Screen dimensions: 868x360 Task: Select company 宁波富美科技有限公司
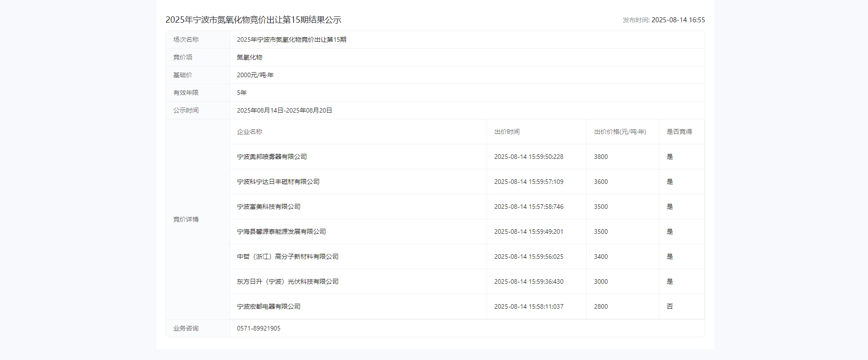coord(268,207)
